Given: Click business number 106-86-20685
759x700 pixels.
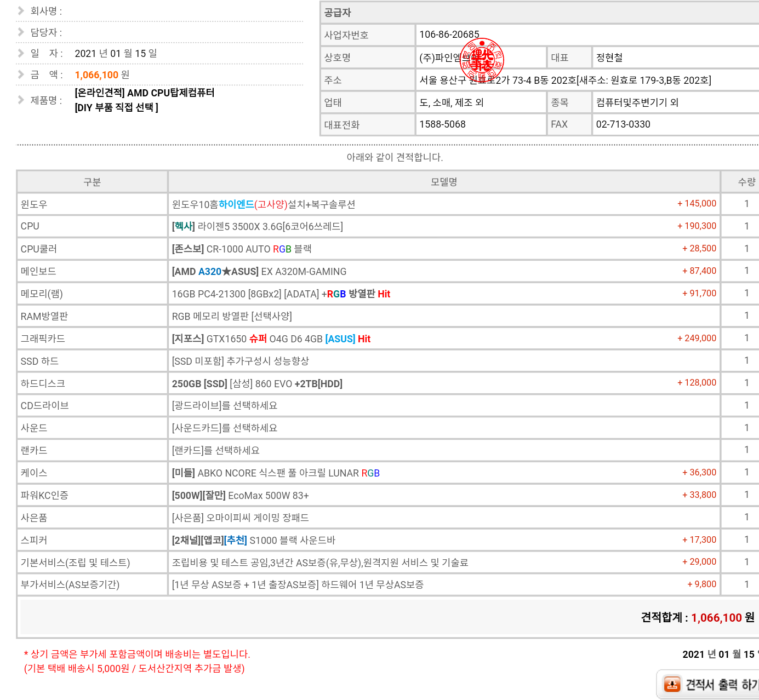Looking at the screenshot, I should click(x=449, y=35).
